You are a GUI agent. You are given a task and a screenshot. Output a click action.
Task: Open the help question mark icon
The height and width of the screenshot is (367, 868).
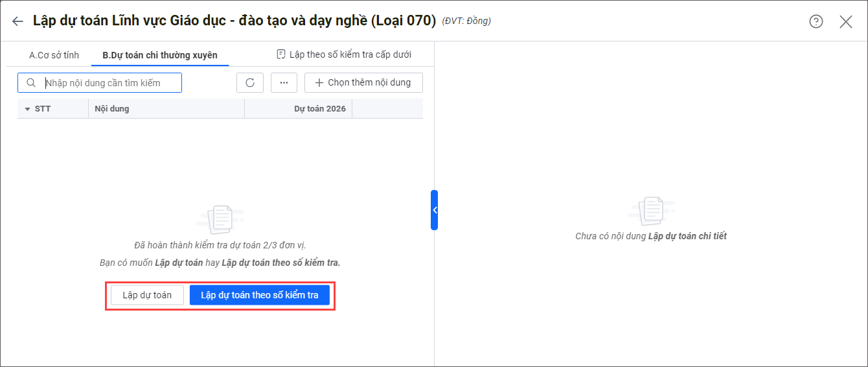[x=816, y=21]
